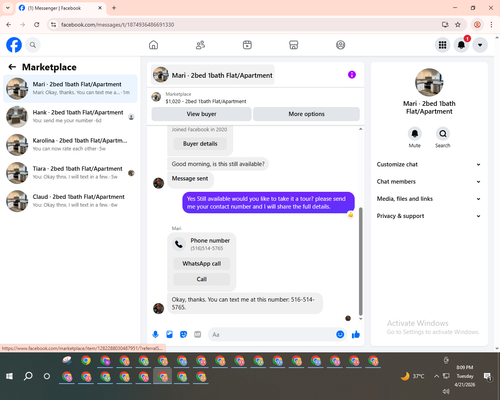500x400 pixels.
Task: Open Windows taskbar search
Action: coord(28,376)
